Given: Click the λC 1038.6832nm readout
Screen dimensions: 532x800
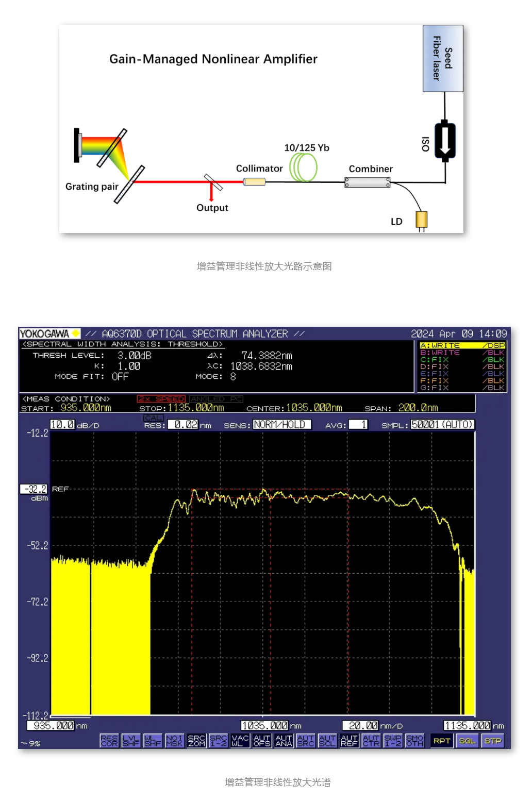Looking at the screenshot, I should coord(261,366).
